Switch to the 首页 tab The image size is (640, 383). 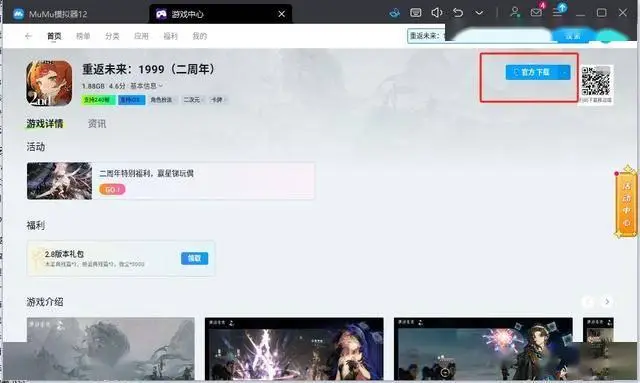coord(54,36)
